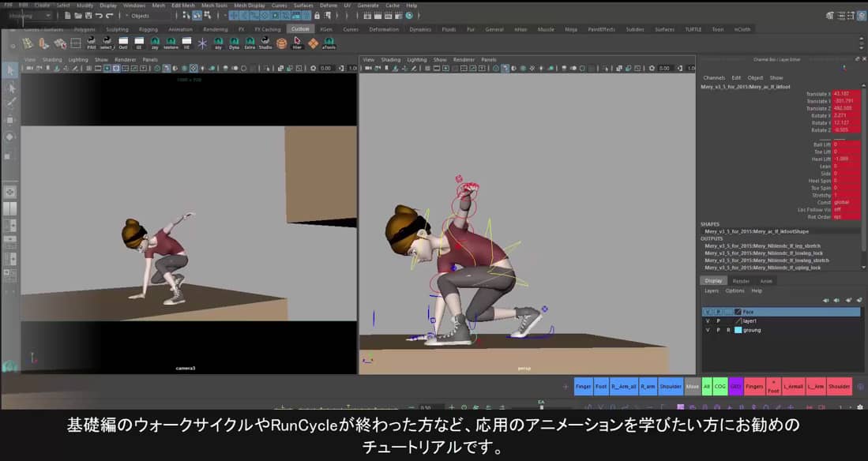This screenshot has height=461, width=868.
Task: Open the menu set dropdown at top left
Action: click(31, 16)
